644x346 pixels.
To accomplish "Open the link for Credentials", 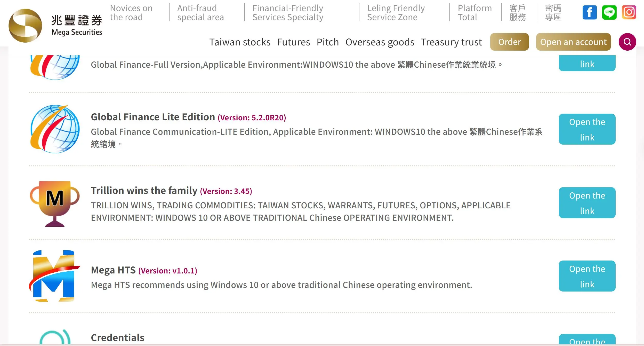I will point(587,339).
